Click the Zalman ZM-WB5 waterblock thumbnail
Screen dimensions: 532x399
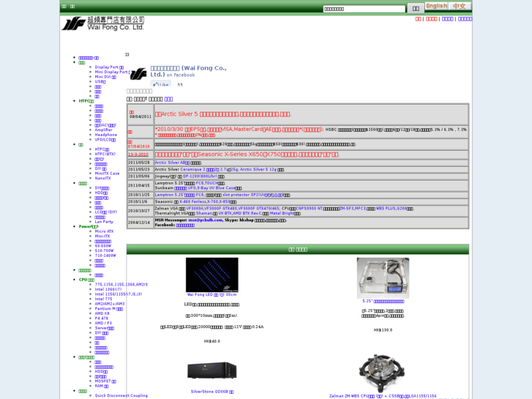tap(383, 373)
